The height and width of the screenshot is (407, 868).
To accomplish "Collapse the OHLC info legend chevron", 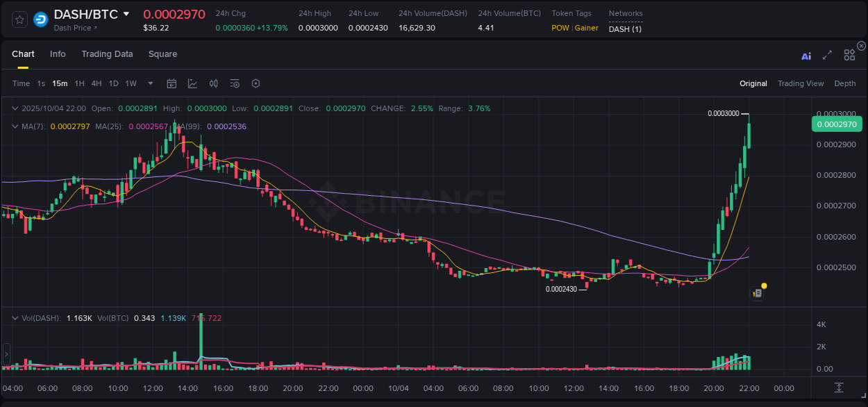I will 14,108.
